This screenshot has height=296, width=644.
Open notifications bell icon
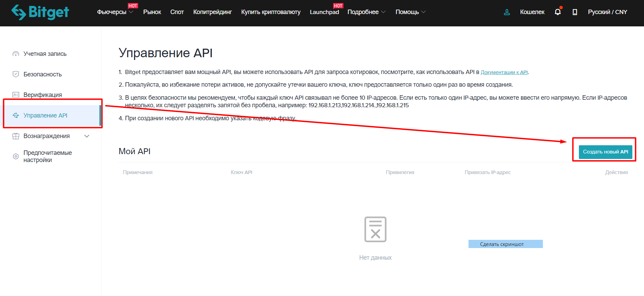pos(558,12)
